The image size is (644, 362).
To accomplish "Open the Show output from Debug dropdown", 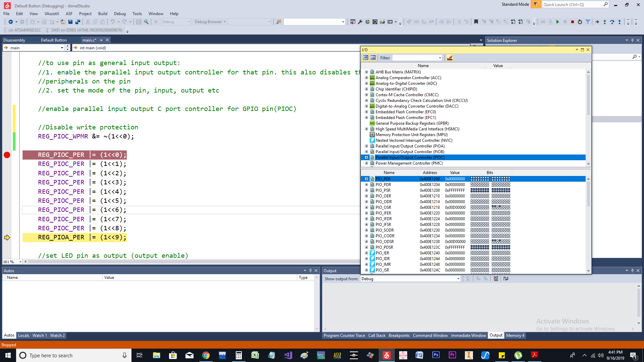I will click(x=411, y=279).
